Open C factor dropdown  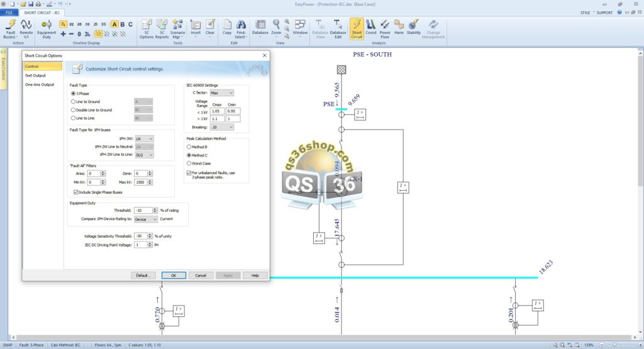tap(222, 93)
